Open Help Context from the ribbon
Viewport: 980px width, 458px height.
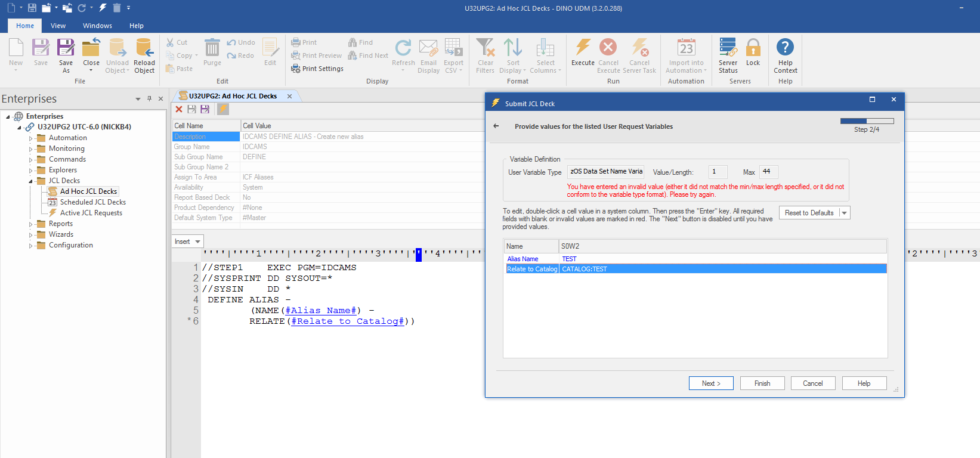click(x=785, y=48)
